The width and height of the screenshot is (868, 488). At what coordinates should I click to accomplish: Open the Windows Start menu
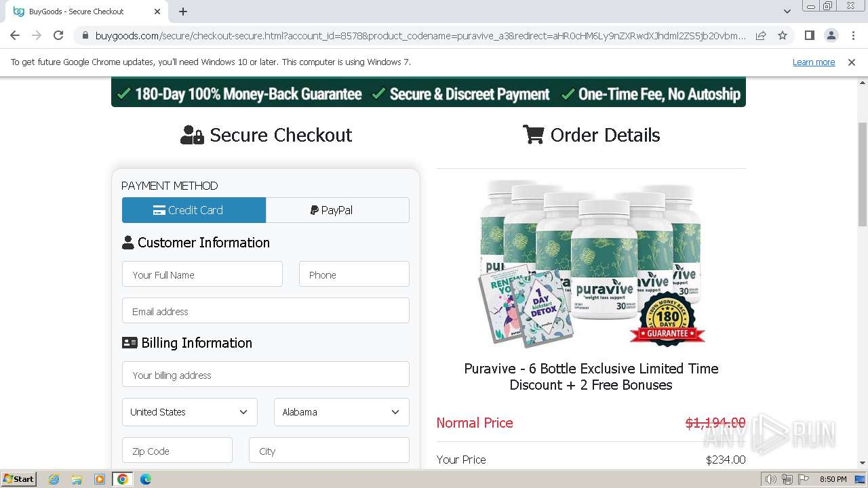[x=18, y=479]
